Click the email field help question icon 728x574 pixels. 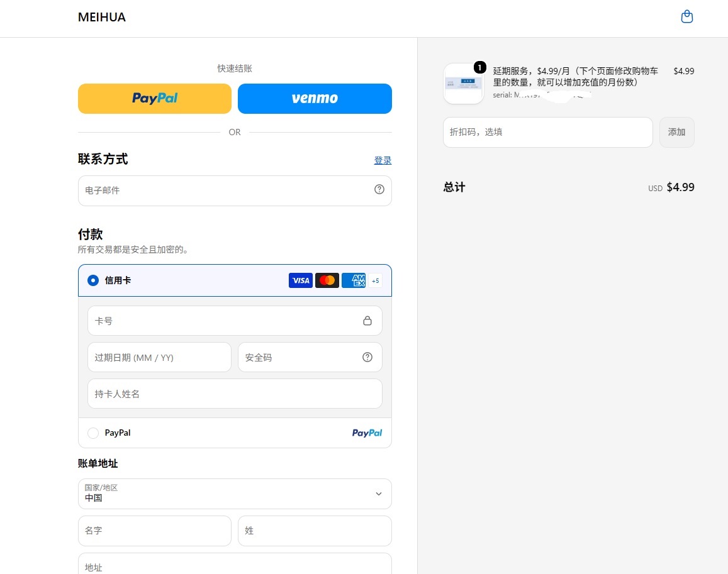[x=379, y=189]
